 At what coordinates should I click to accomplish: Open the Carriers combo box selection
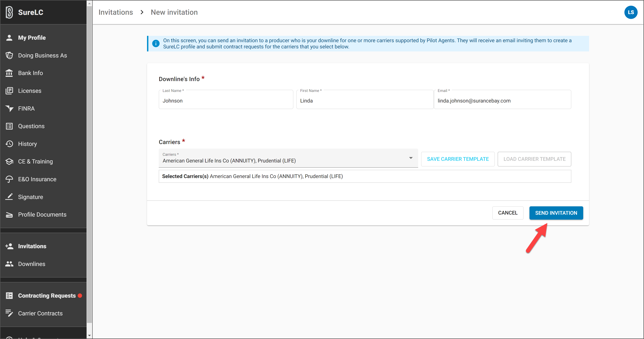pos(288,158)
